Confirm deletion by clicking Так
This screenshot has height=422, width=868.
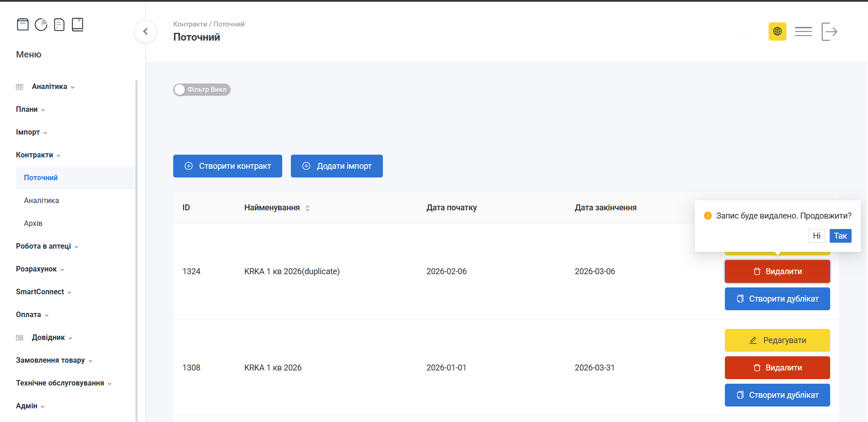click(x=840, y=236)
